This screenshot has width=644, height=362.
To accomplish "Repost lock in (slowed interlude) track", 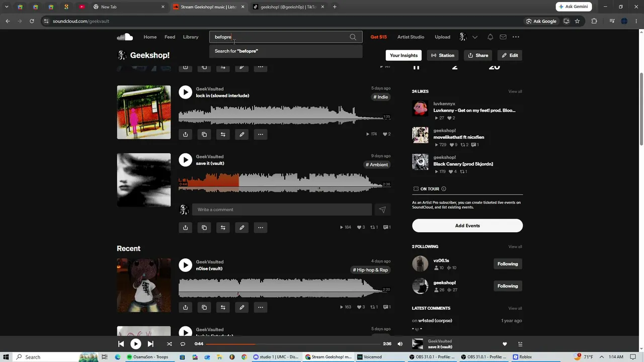I will [x=223, y=134].
